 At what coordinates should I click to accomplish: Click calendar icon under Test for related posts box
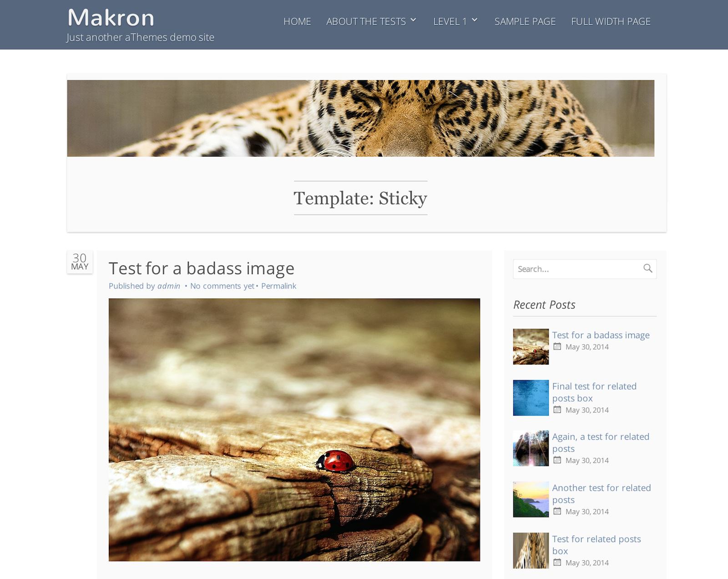point(557,563)
